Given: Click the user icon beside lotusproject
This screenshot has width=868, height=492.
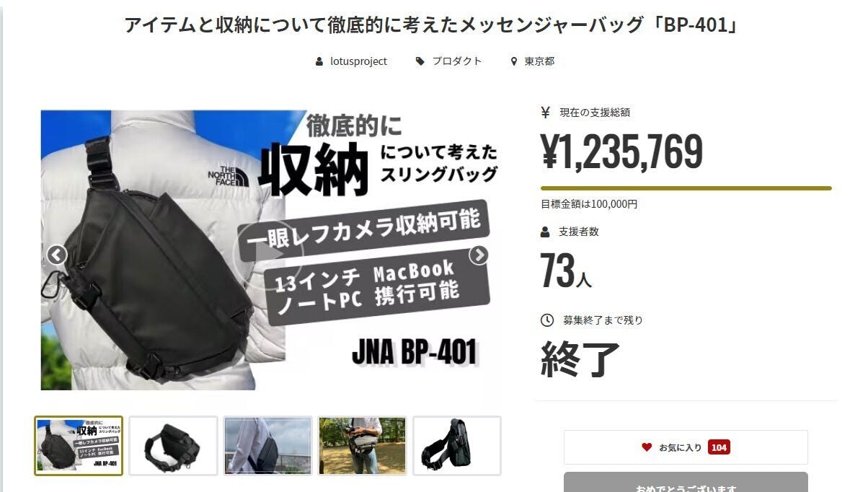Looking at the screenshot, I should [319, 61].
